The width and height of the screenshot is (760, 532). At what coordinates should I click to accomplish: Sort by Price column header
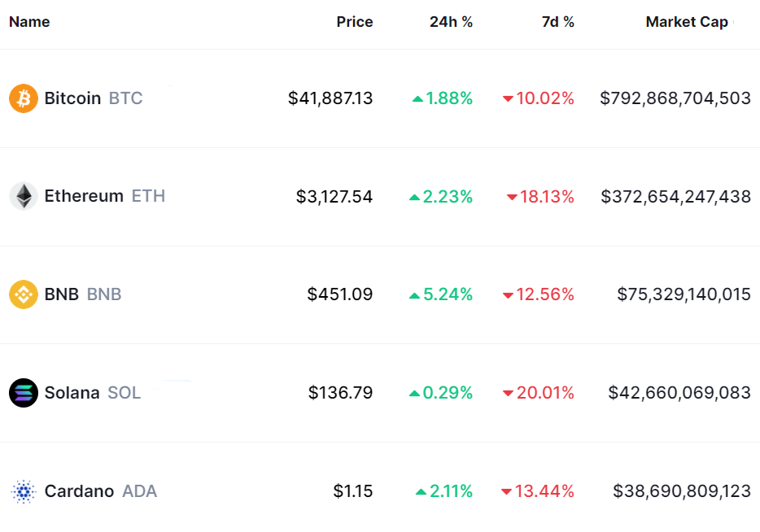point(355,22)
